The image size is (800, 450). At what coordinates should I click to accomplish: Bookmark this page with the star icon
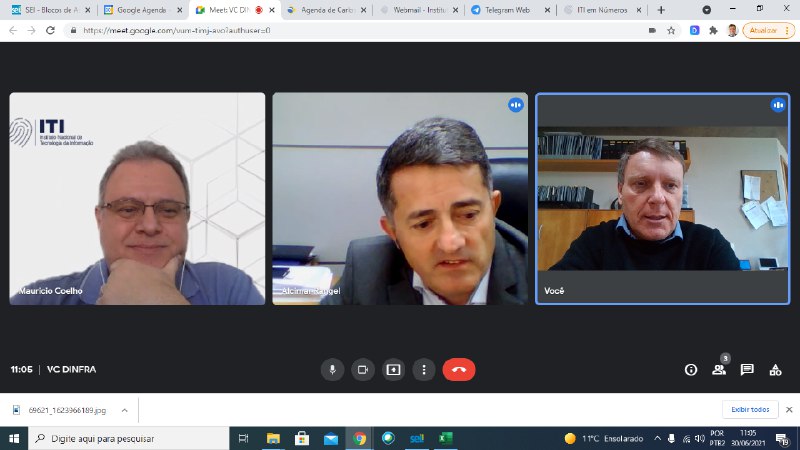point(672,30)
